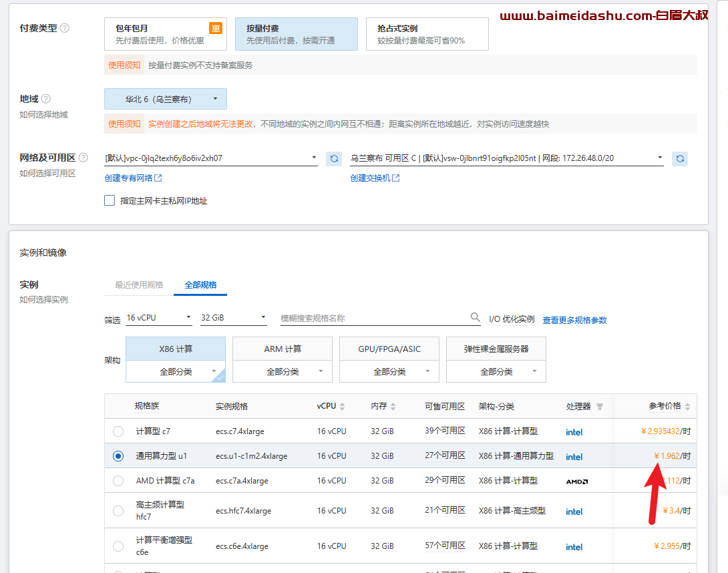Select X86 计算 architecture tab
Screen dimensions: 728x573
[176, 349]
